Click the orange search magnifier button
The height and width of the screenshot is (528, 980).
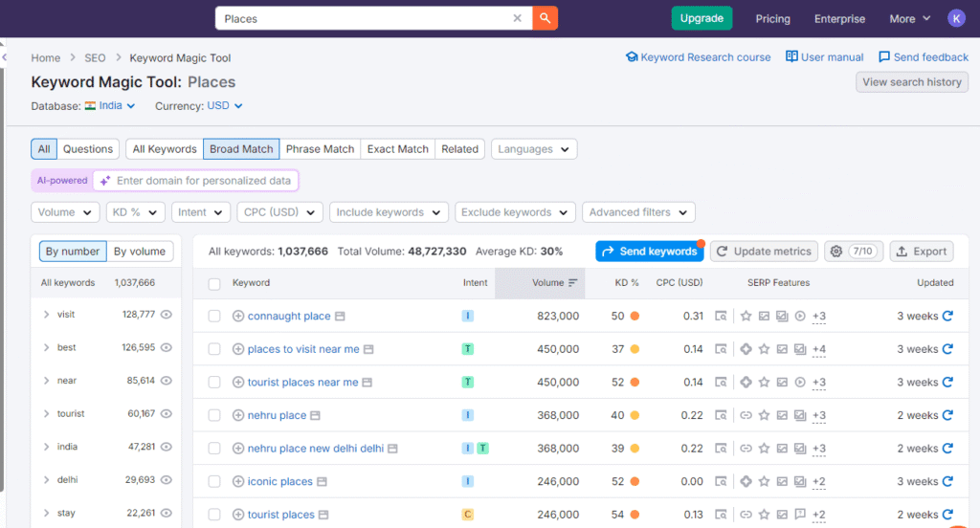(545, 18)
